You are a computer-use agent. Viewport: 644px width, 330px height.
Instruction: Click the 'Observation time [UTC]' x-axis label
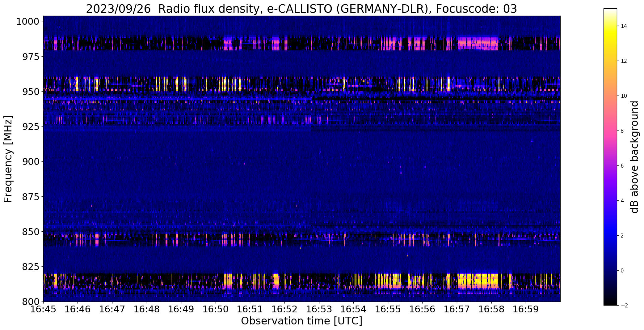click(301, 321)
